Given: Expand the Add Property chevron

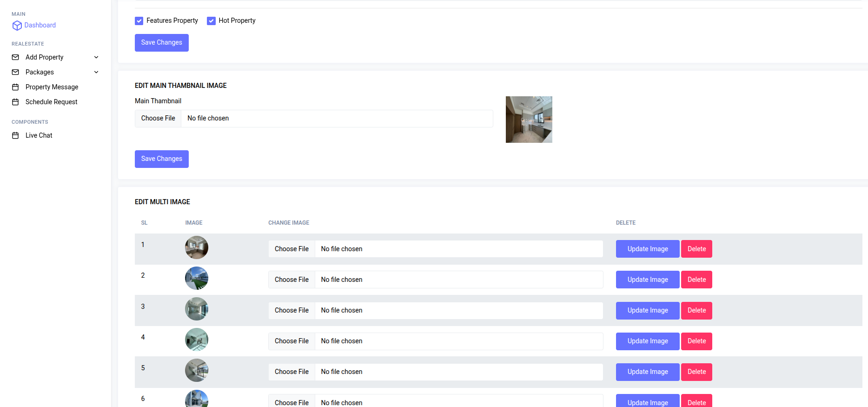Looking at the screenshot, I should click(x=96, y=57).
